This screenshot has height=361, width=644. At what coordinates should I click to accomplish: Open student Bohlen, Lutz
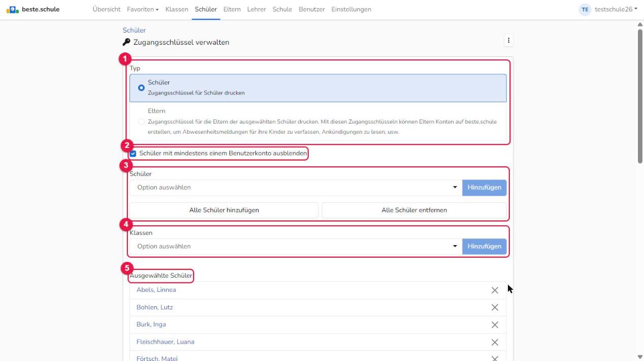(x=155, y=307)
